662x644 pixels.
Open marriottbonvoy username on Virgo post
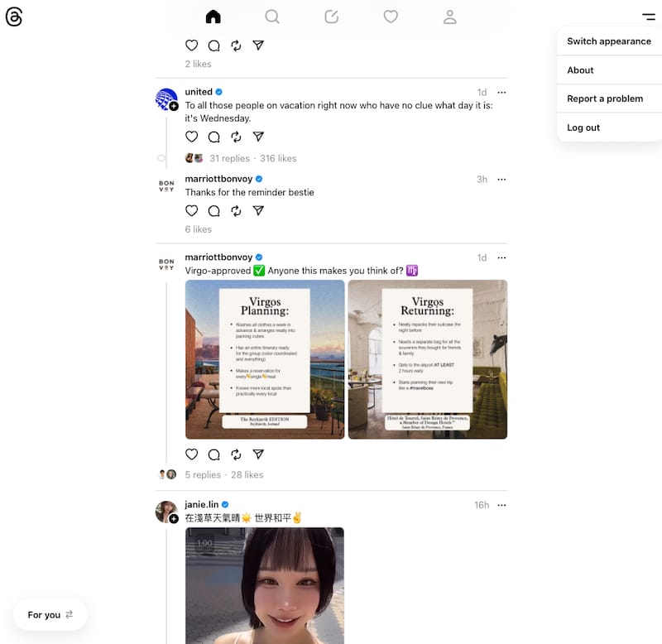pos(218,257)
